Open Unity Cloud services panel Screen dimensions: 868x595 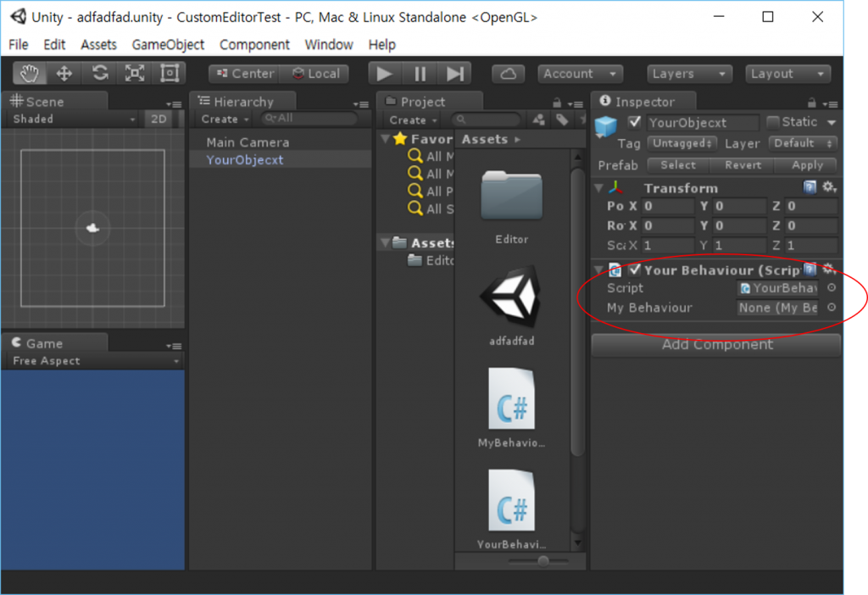pos(508,74)
